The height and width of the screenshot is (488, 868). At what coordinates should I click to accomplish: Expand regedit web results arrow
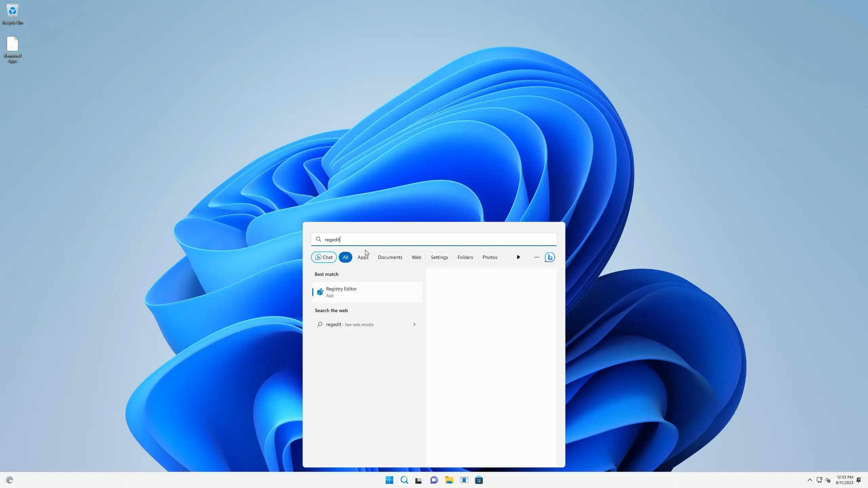click(x=414, y=324)
